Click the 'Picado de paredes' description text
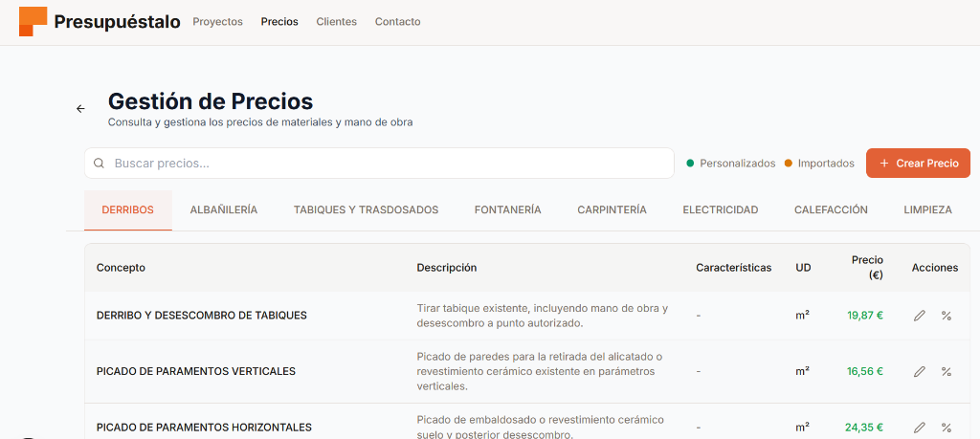The height and width of the screenshot is (439, 980). click(x=540, y=371)
